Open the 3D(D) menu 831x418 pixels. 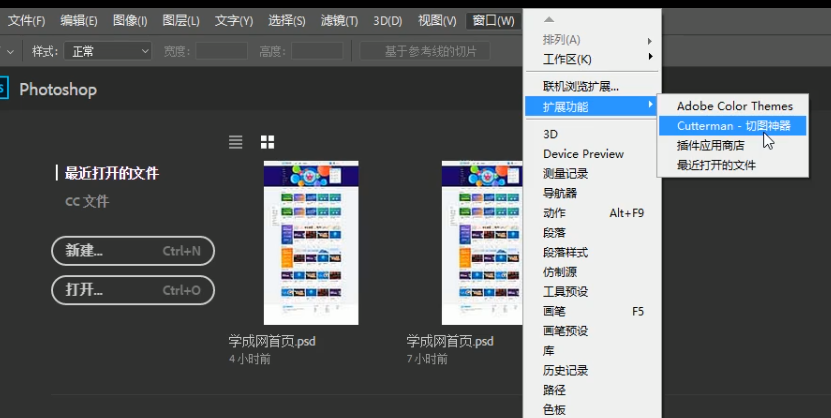pyautogui.click(x=387, y=21)
